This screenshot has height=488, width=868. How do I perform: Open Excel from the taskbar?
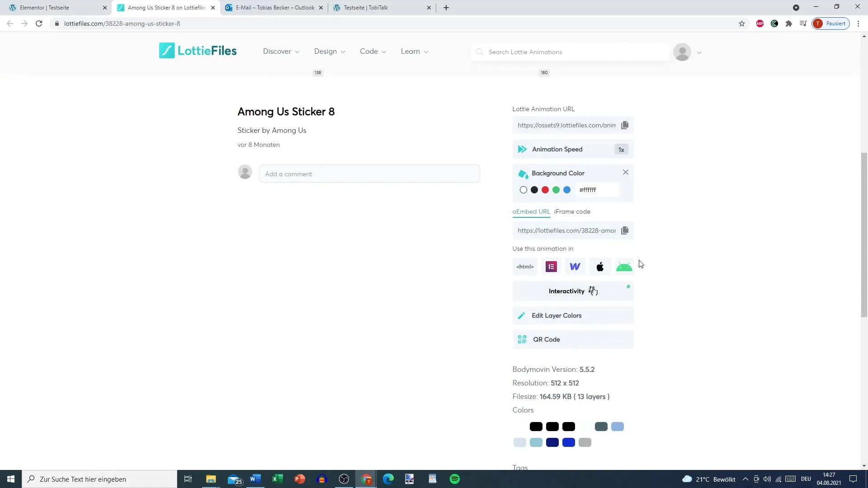pos(278,479)
